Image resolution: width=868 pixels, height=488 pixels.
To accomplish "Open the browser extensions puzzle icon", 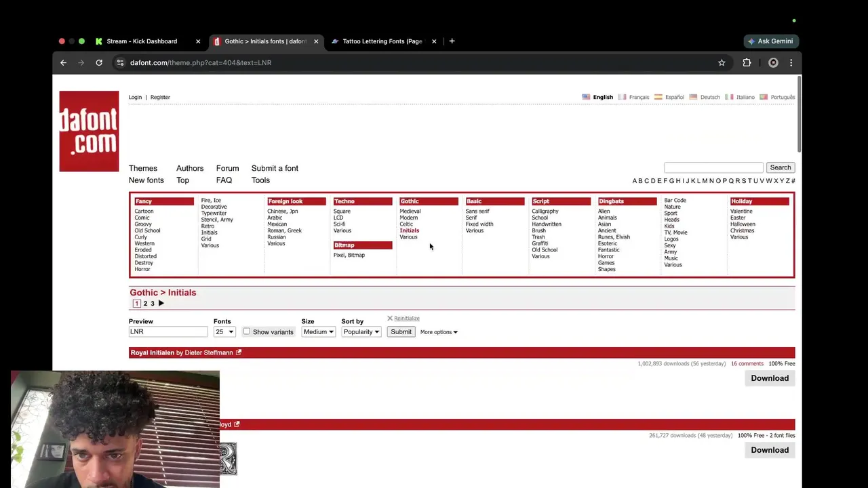I will [747, 62].
